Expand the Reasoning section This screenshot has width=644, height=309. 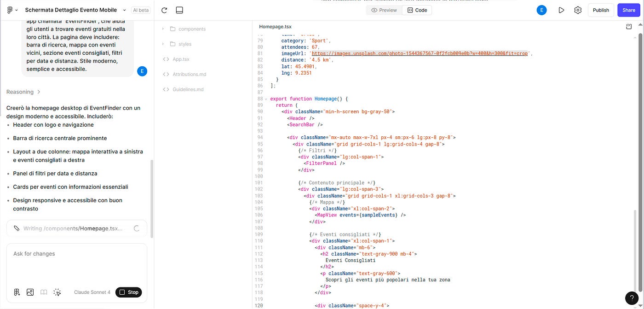23,92
